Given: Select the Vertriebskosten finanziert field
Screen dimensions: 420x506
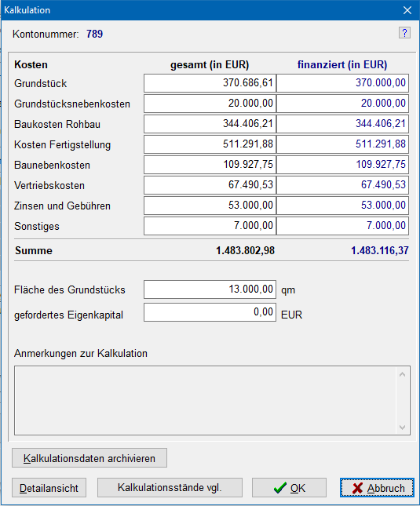Looking at the screenshot, I should pos(343,185).
